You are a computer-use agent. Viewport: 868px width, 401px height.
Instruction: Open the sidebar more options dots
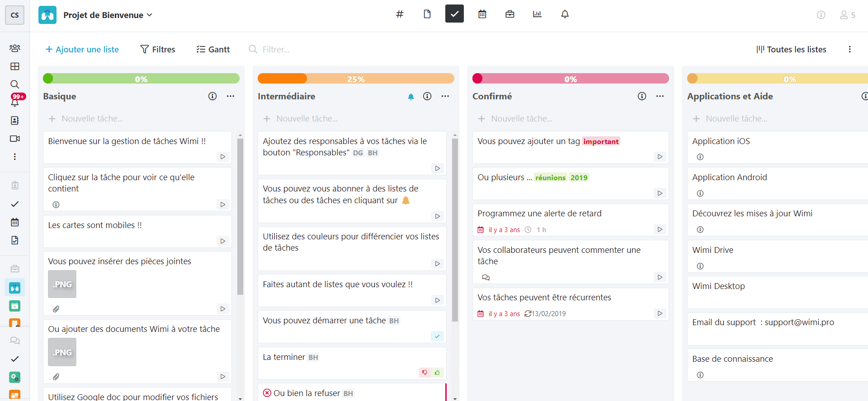point(15,157)
